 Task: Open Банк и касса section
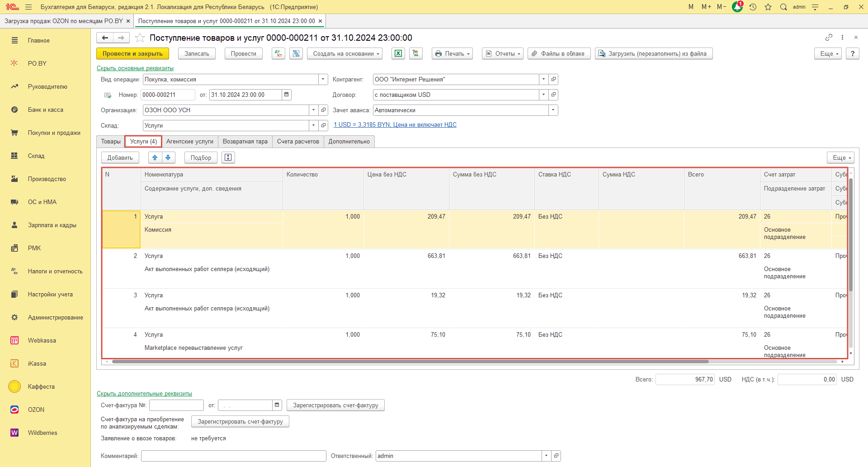pyautogui.click(x=45, y=110)
